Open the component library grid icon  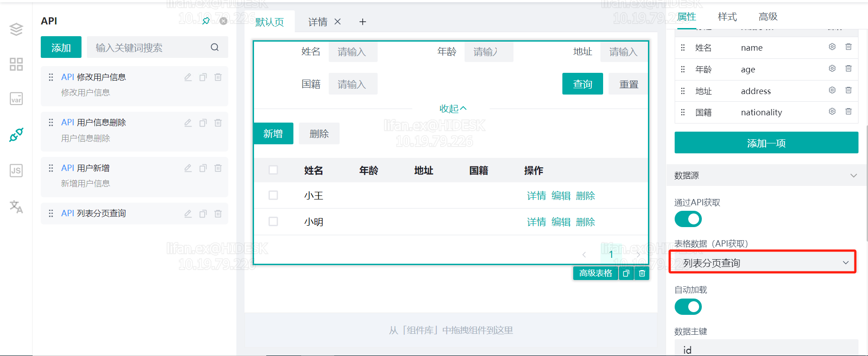(x=16, y=64)
